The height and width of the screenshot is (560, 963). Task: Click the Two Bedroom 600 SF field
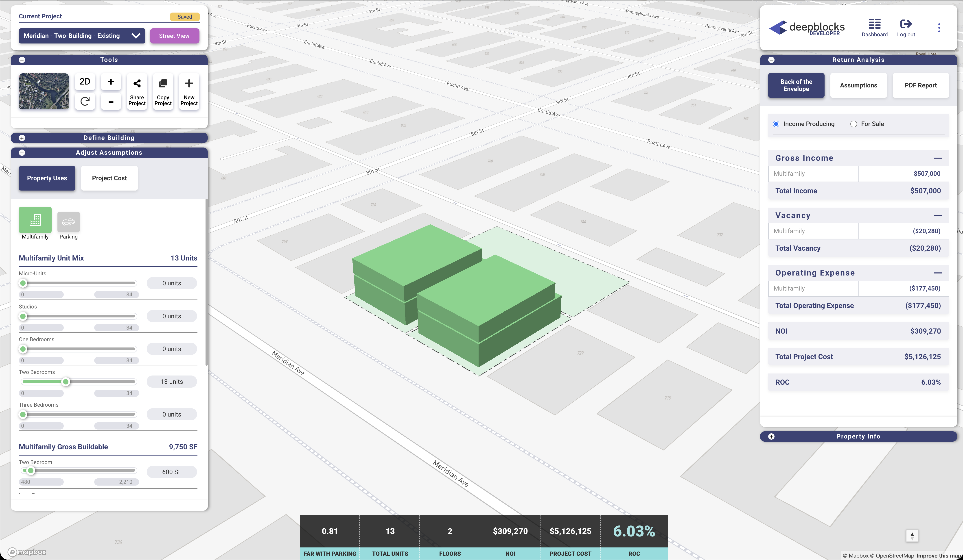(172, 472)
